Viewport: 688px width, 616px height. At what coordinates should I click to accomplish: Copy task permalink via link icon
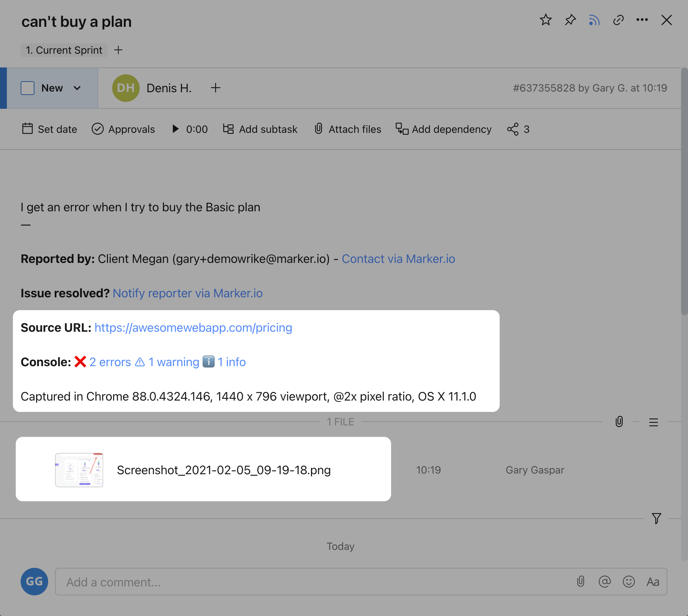coord(618,20)
